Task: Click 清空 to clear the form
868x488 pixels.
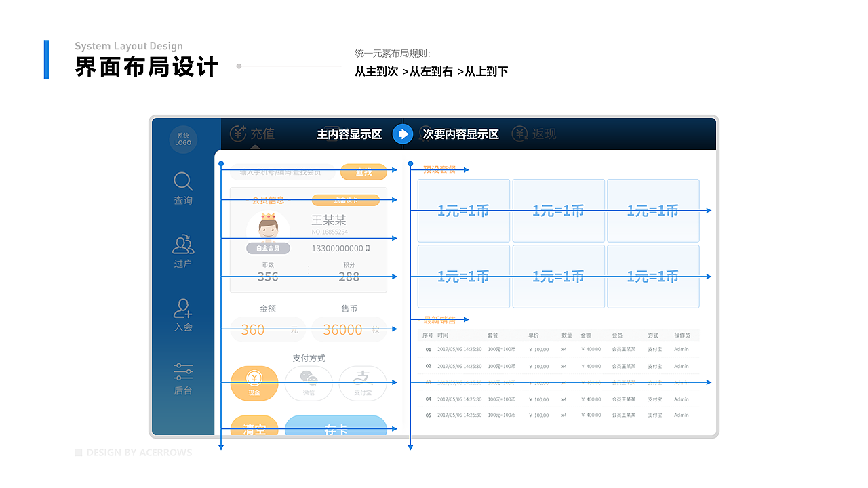Action: pyautogui.click(x=254, y=426)
